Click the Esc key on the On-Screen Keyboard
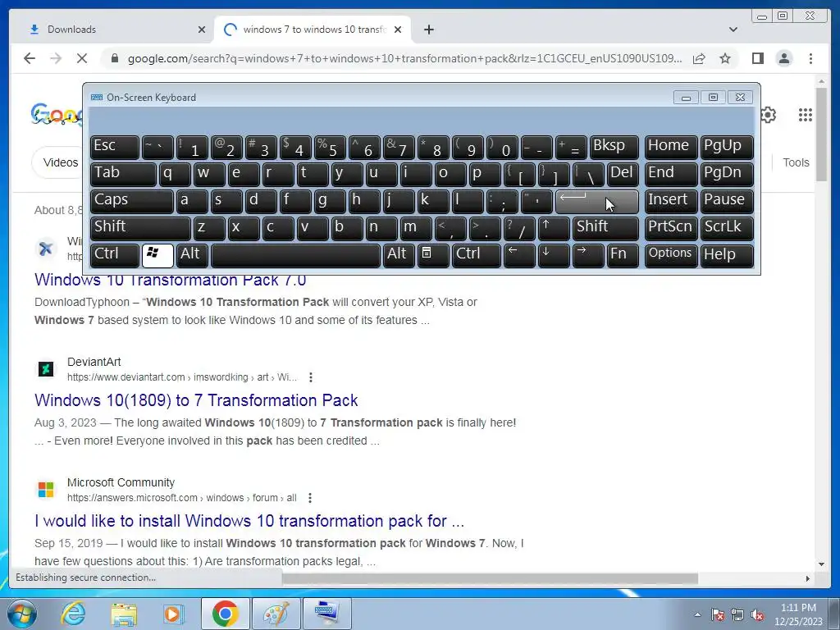Image resolution: width=840 pixels, height=630 pixels. (115, 147)
